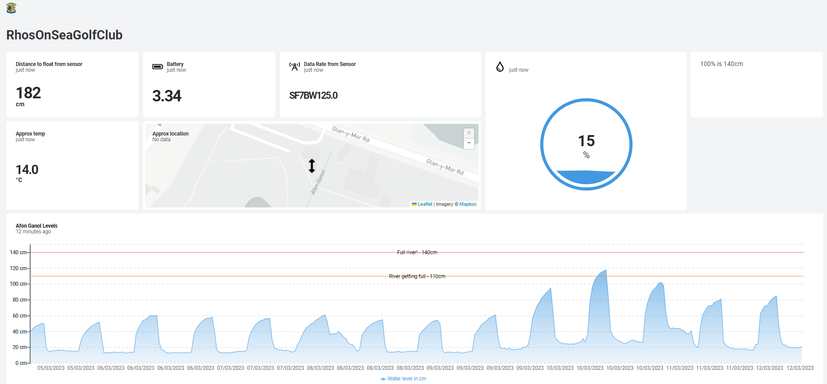
Task: Click the antenna data rate icon
Action: click(x=294, y=66)
